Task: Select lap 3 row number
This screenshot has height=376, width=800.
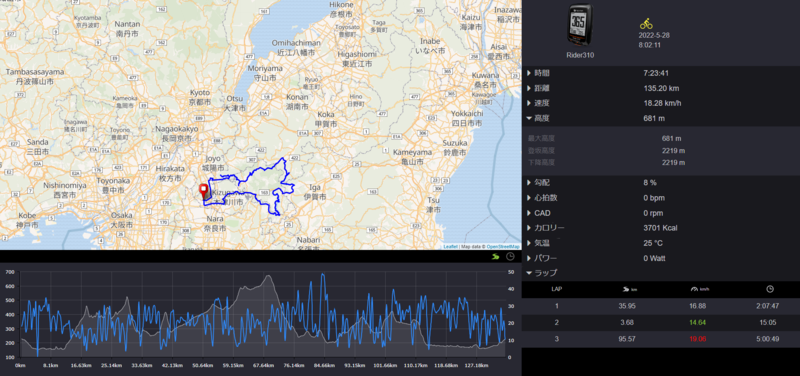Action: (557, 339)
